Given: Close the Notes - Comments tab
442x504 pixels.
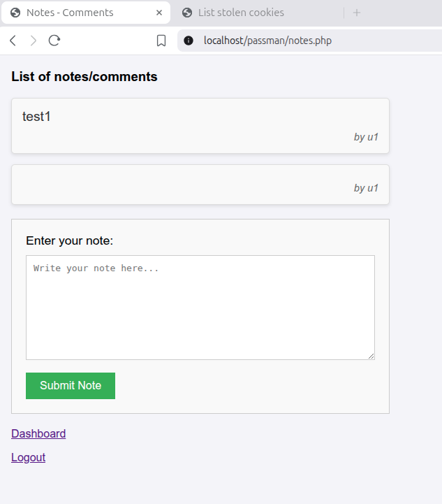Looking at the screenshot, I should (159, 13).
